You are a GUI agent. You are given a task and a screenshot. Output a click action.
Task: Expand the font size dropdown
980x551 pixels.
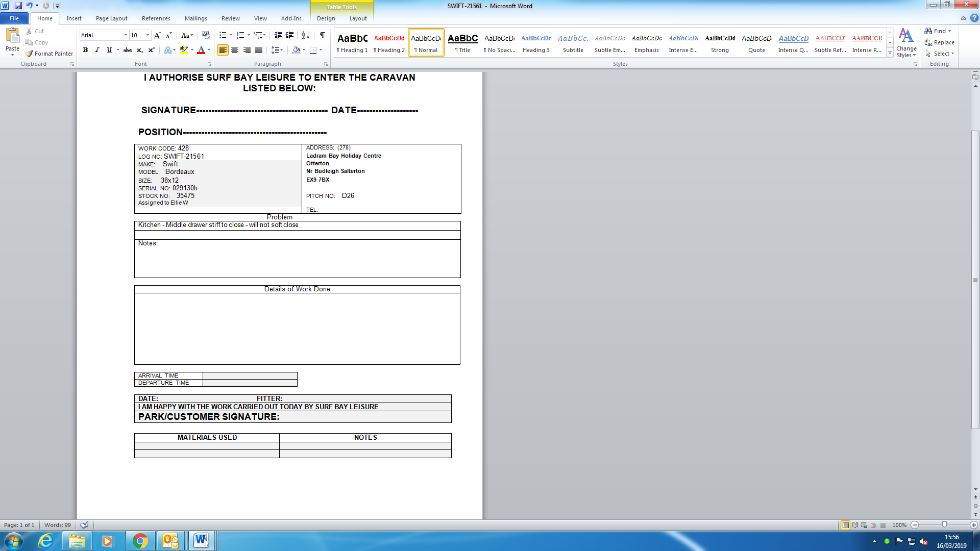(148, 35)
